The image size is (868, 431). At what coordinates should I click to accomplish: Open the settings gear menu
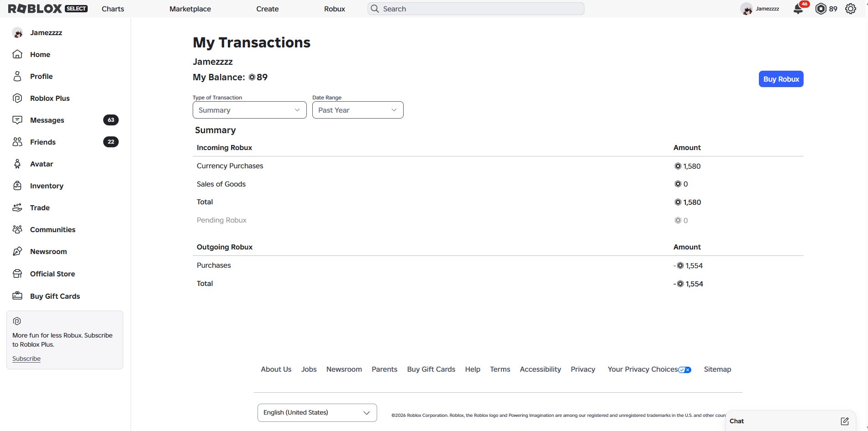851,9
